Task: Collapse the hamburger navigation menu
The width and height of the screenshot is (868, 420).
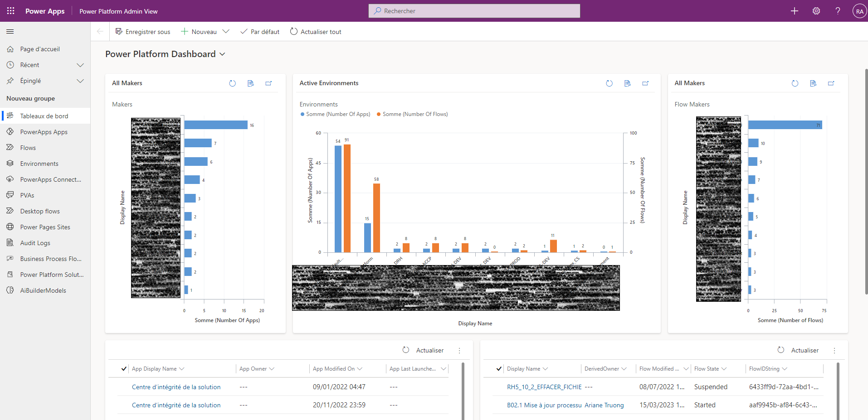Action: pos(10,32)
